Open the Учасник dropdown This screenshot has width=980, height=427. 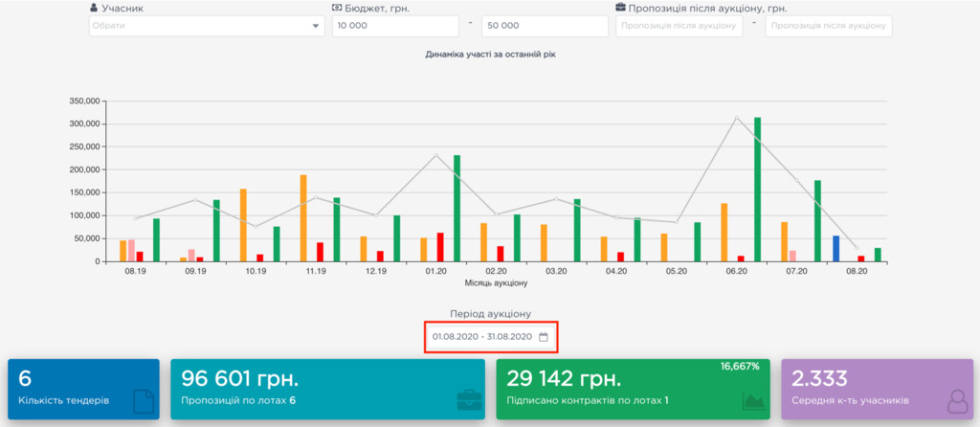tap(206, 26)
